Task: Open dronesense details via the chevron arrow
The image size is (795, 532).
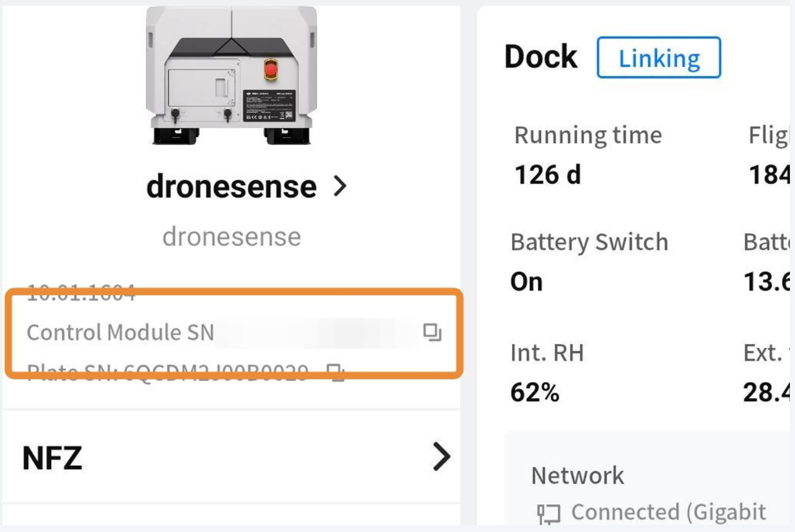Action: point(340,186)
